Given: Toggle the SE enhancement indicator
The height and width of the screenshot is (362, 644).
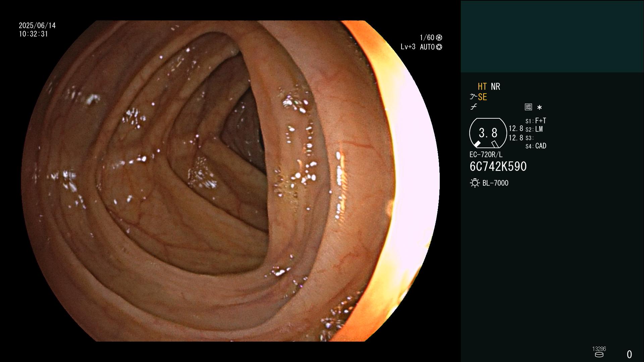Looking at the screenshot, I should pyautogui.click(x=482, y=97).
